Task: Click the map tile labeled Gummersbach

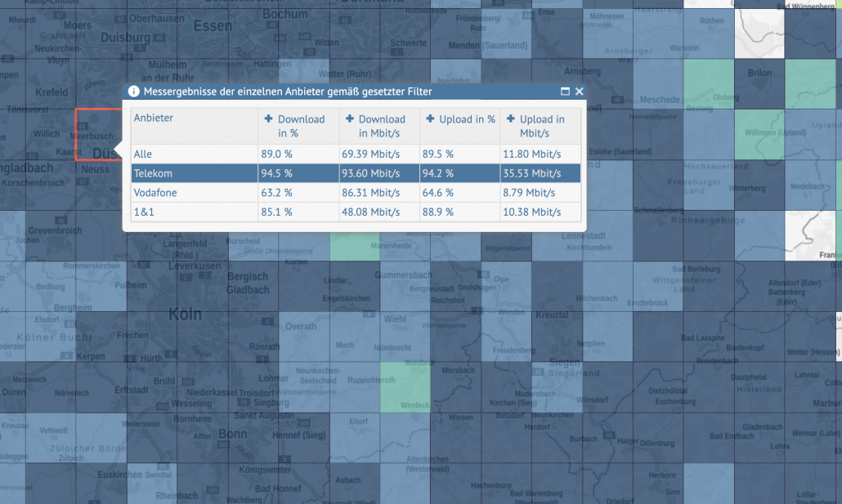Action: click(x=405, y=286)
